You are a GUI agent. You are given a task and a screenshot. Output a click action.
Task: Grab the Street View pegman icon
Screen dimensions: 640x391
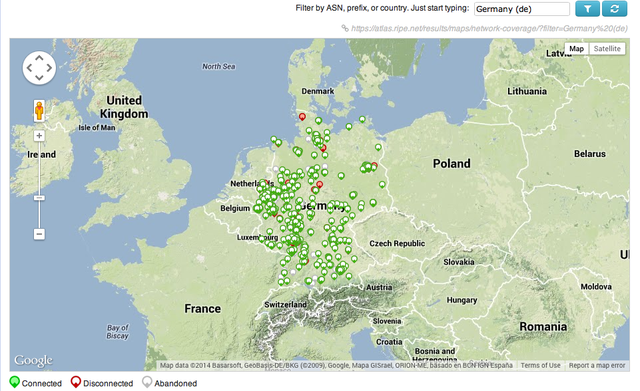tap(39, 111)
